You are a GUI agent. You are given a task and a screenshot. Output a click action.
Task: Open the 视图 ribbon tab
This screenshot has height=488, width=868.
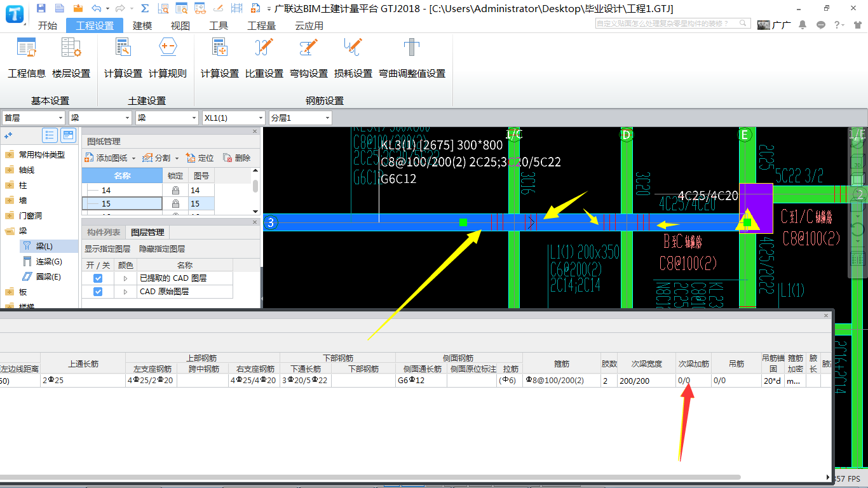180,25
